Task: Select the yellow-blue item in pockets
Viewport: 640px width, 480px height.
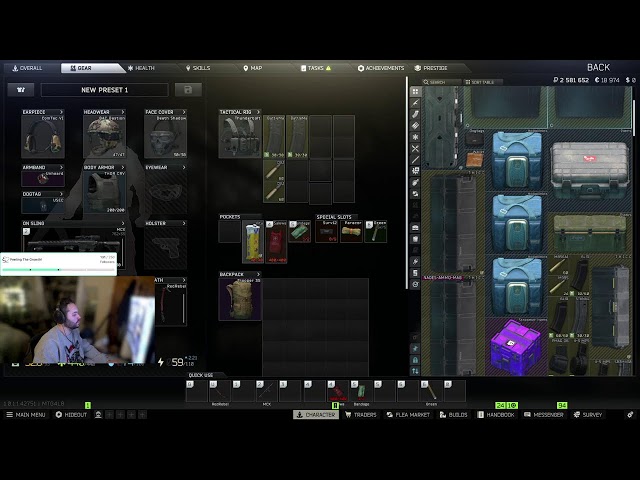Action: pyautogui.click(x=253, y=242)
